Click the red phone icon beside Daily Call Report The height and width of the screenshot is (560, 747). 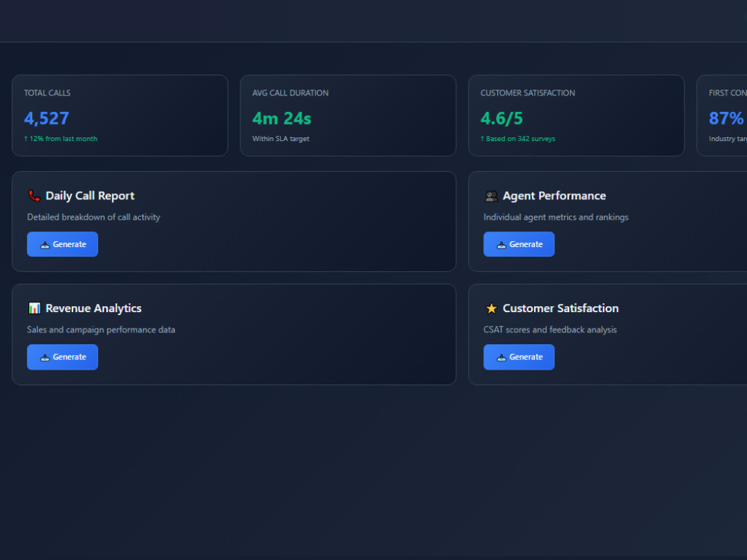coord(34,196)
